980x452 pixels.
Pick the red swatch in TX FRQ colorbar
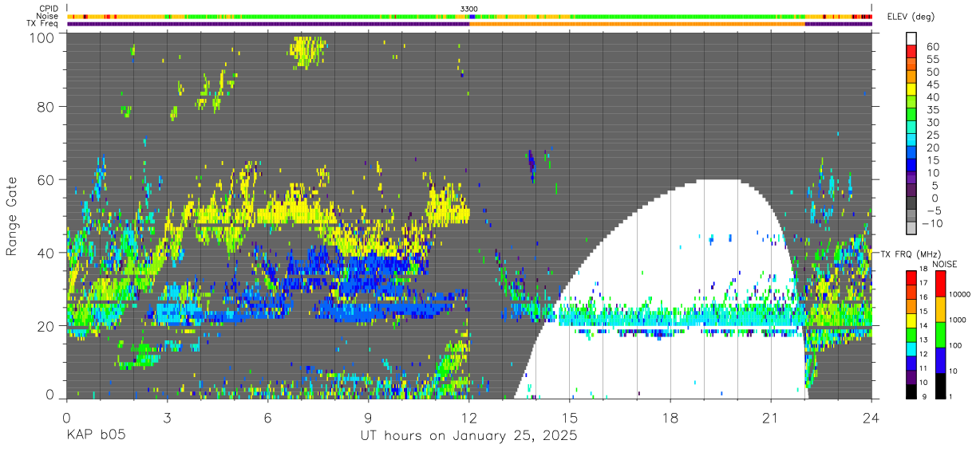pyautogui.click(x=911, y=277)
